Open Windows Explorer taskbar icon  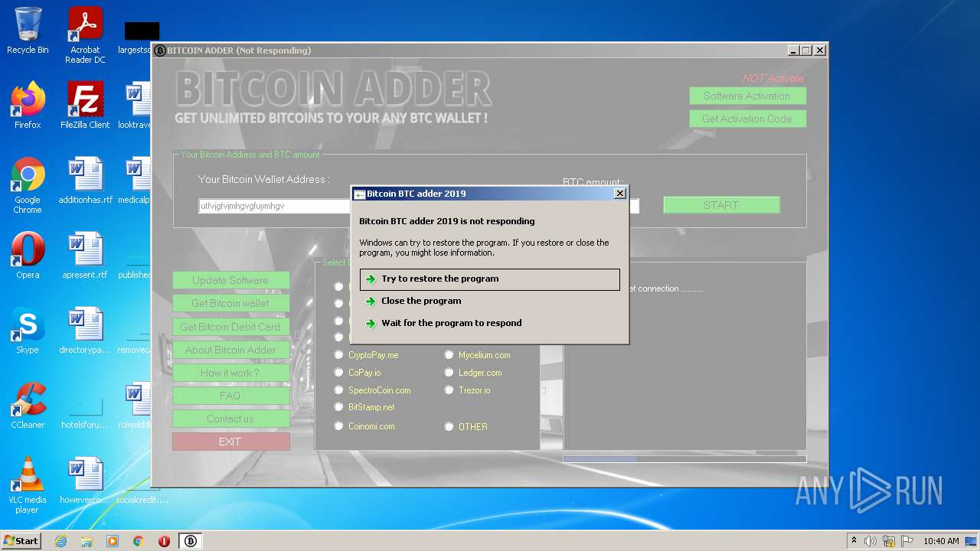(x=87, y=541)
